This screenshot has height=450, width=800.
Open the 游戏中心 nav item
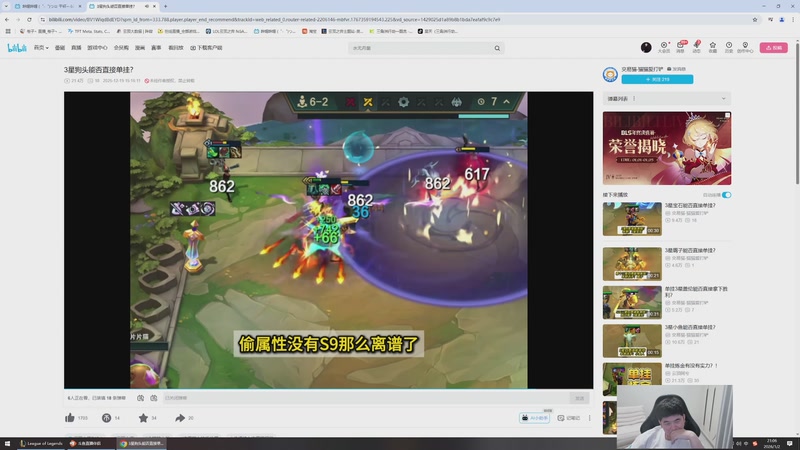click(97, 48)
